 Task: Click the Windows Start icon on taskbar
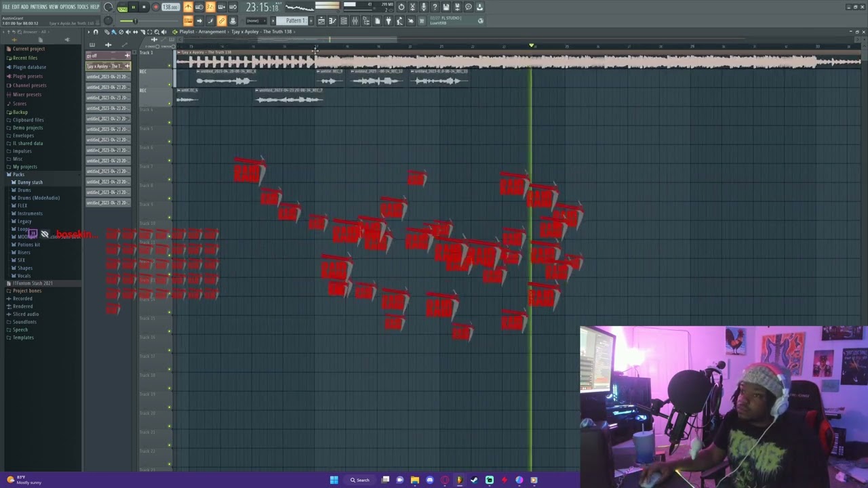334,480
